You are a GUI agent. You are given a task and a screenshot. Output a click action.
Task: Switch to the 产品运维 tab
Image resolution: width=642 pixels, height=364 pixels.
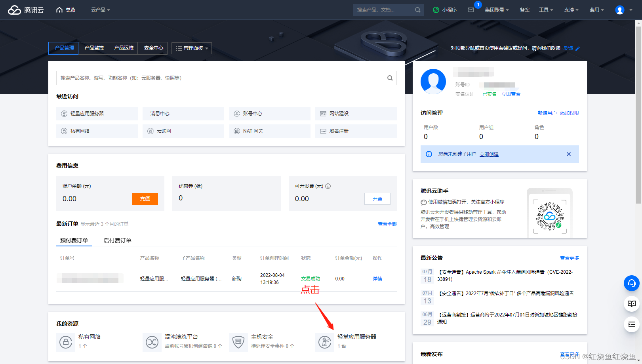124,48
